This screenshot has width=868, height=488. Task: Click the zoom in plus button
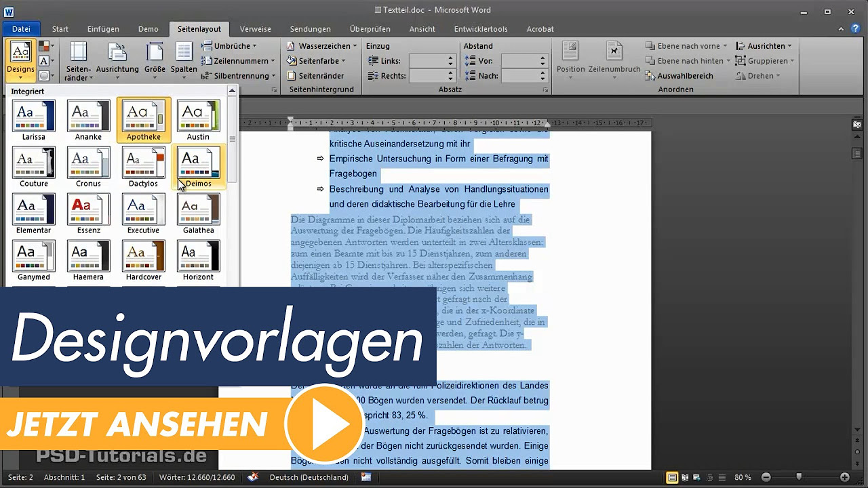(x=844, y=477)
